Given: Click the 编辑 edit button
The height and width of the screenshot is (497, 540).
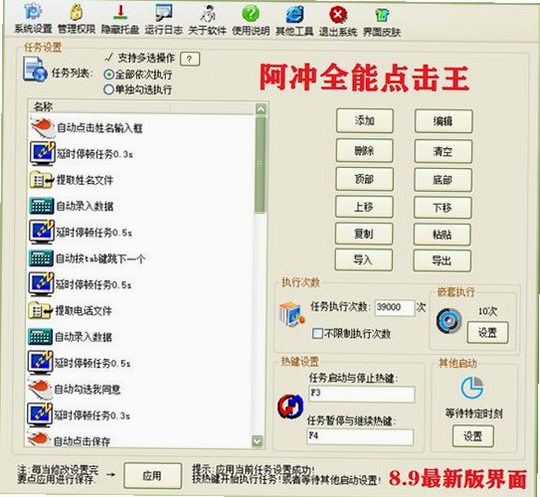Looking at the screenshot, I should point(443,121).
